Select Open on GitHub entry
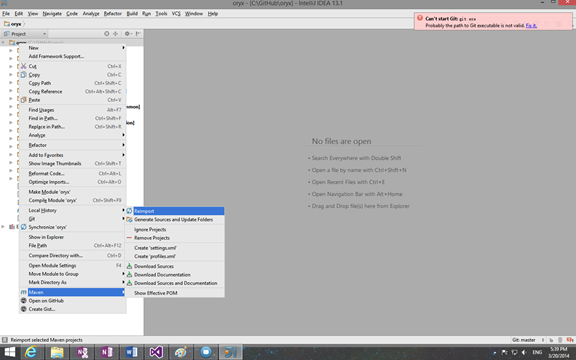This screenshot has height=360, width=576. [x=72, y=300]
